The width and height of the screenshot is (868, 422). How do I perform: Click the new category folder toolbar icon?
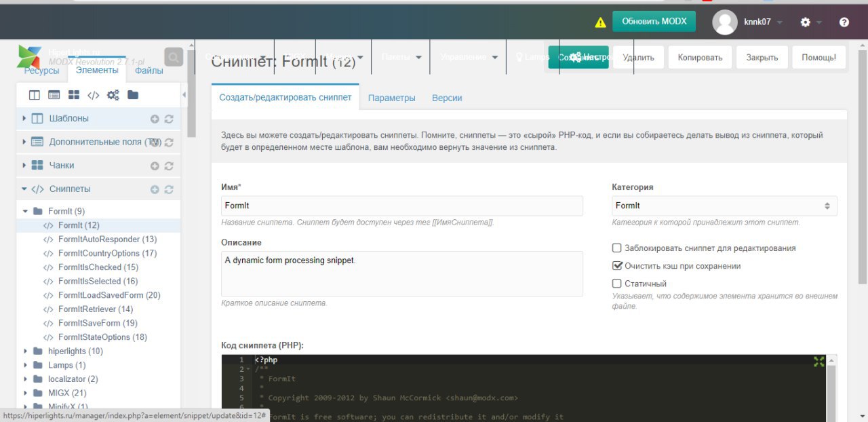tap(133, 95)
